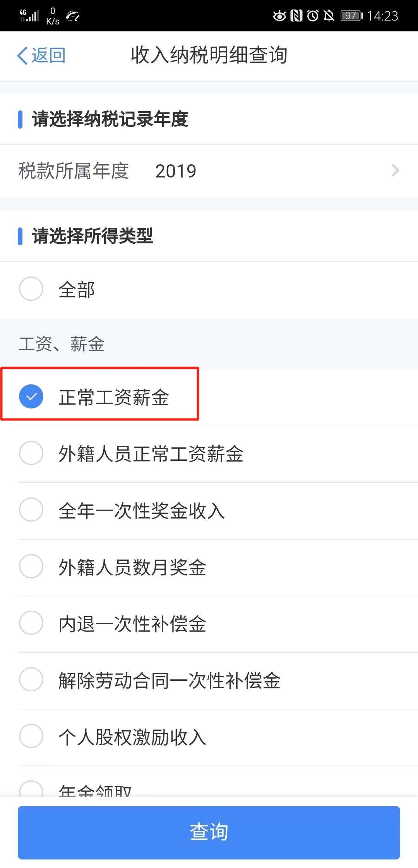The width and height of the screenshot is (418, 868).
Task: Tap the alarm clock status icon
Action: click(x=312, y=16)
